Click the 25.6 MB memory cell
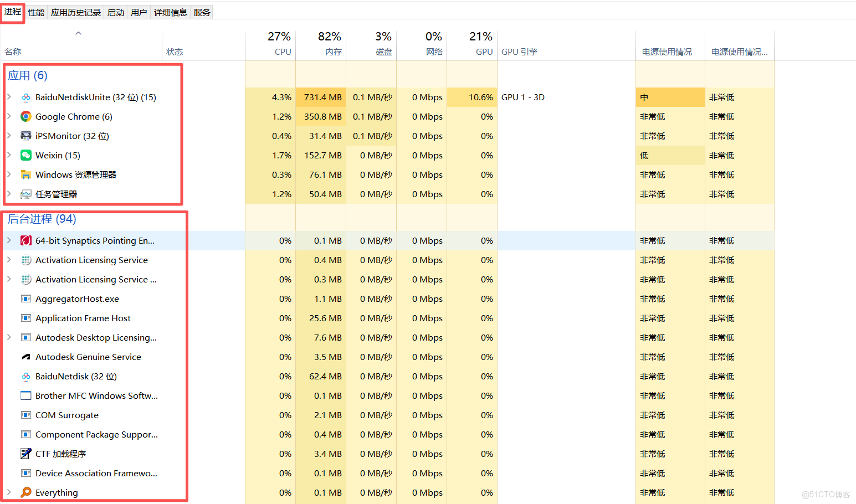 pyautogui.click(x=321, y=318)
